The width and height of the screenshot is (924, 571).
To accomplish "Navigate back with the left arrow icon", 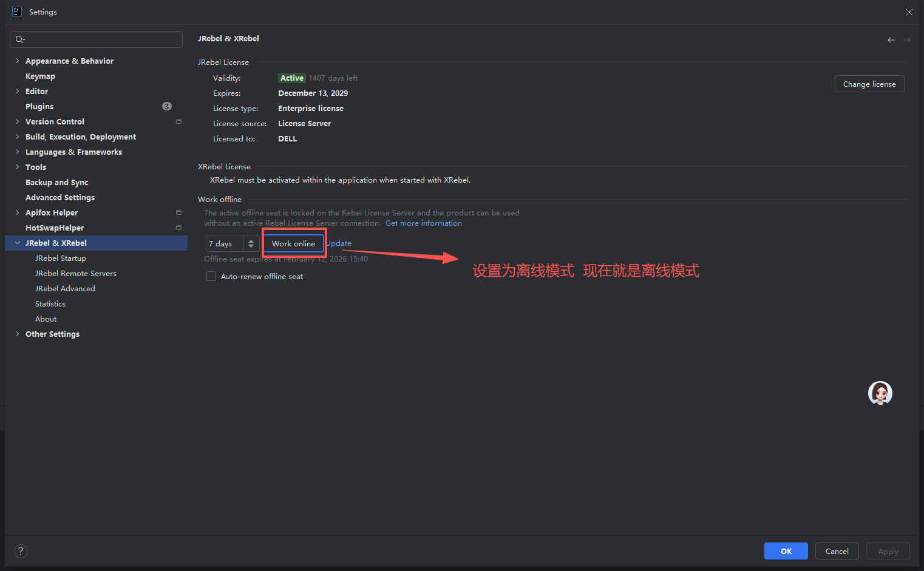I will pos(891,40).
